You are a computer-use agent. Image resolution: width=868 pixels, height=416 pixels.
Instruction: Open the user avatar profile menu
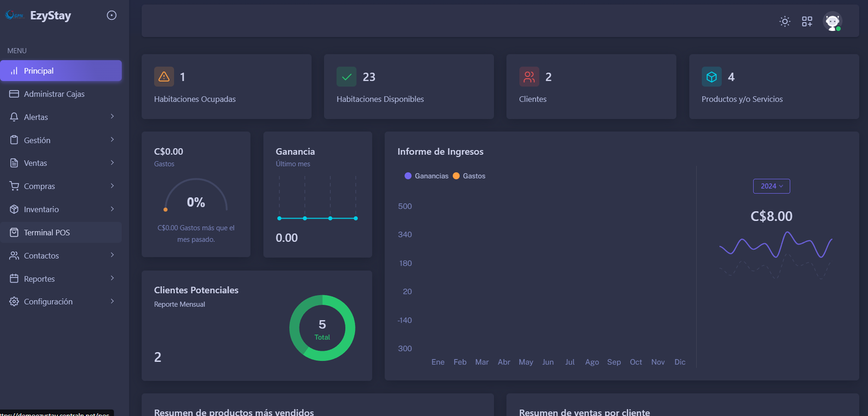point(832,21)
